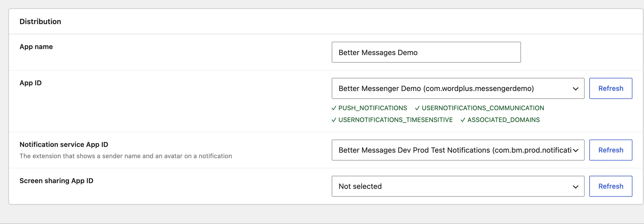Refresh the Notification service App ID list
The height and width of the screenshot is (224, 644).
tap(611, 150)
